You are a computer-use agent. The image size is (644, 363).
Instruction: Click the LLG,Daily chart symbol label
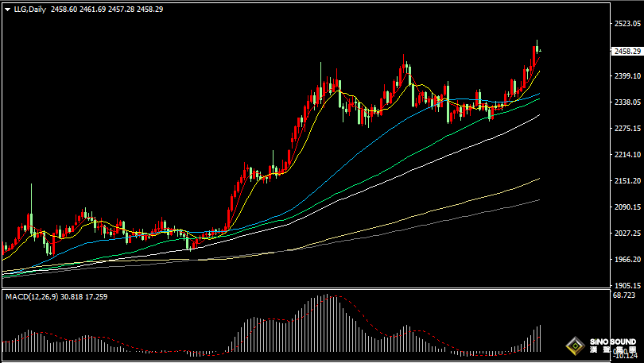29,9
